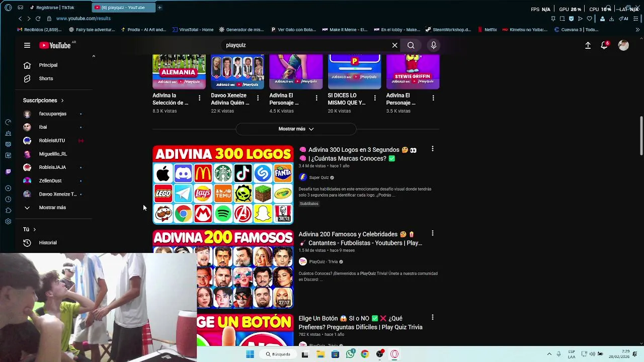Open File Explorer from the taskbar
This screenshot has height=362, width=644.
click(320, 354)
